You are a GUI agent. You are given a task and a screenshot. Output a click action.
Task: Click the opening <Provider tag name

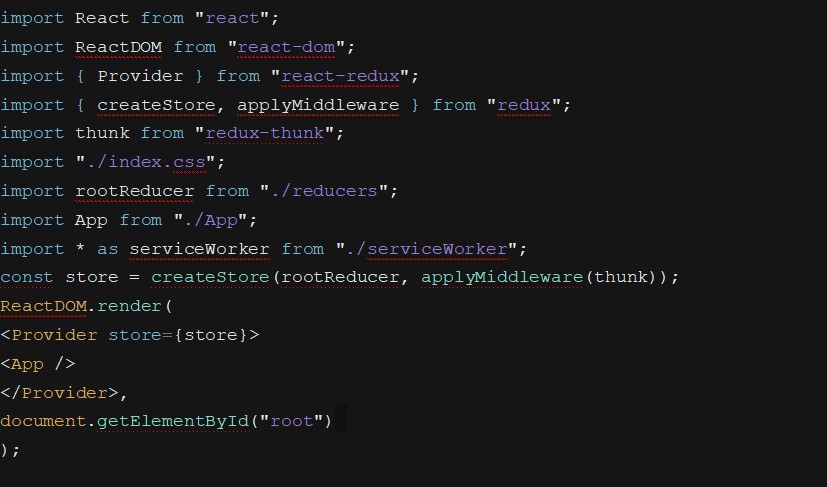pos(54,335)
